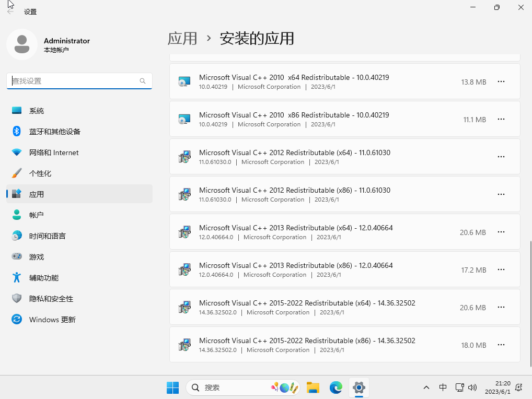Click the taskbar 搜索 box
The width and height of the screenshot is (532, 399).
coord(243,388)
